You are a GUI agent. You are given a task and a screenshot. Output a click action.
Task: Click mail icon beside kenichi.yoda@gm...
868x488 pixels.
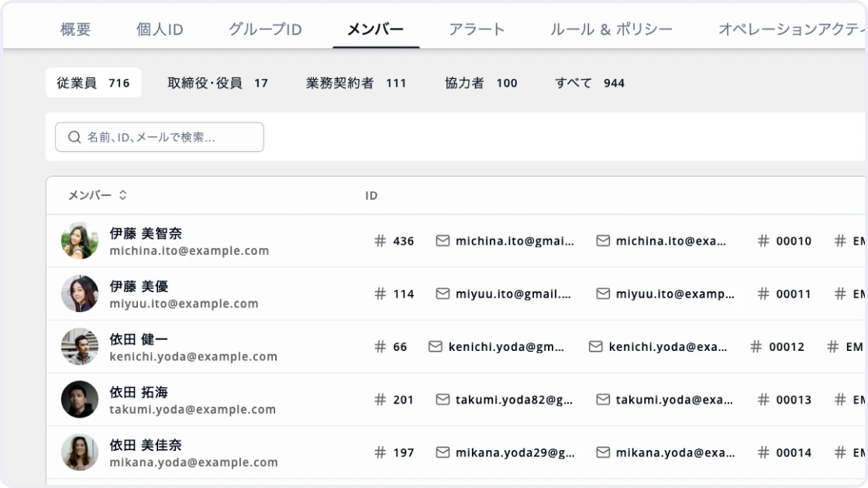click(x=435, y=346)
